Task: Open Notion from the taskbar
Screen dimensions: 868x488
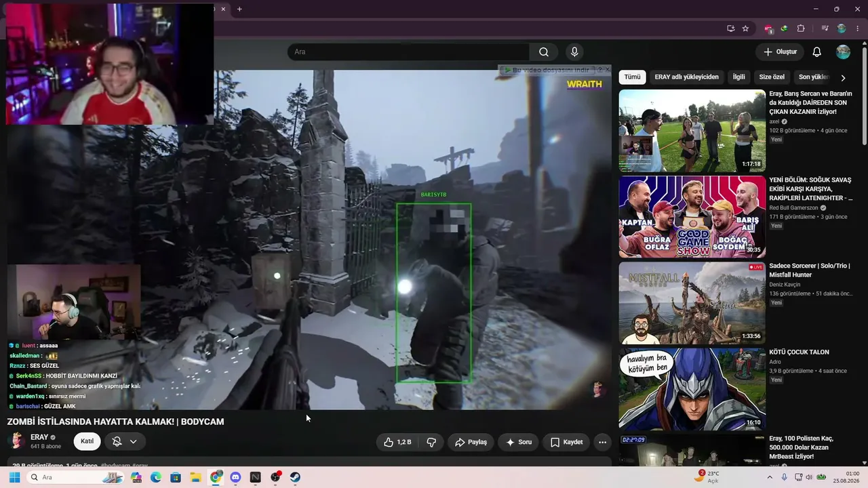Action: [x=255, y=477]
